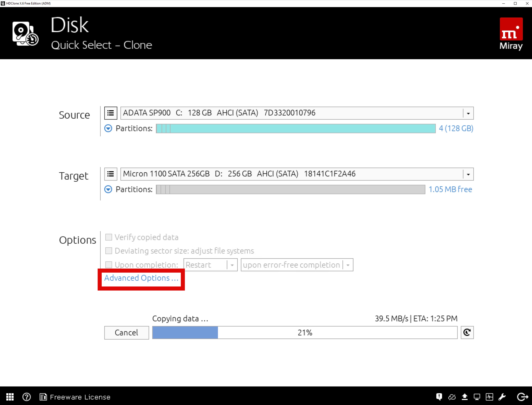Select the ADATA SP900 source disk field
The width and height of the screenshot is (532, 405).
pos(297,113)
